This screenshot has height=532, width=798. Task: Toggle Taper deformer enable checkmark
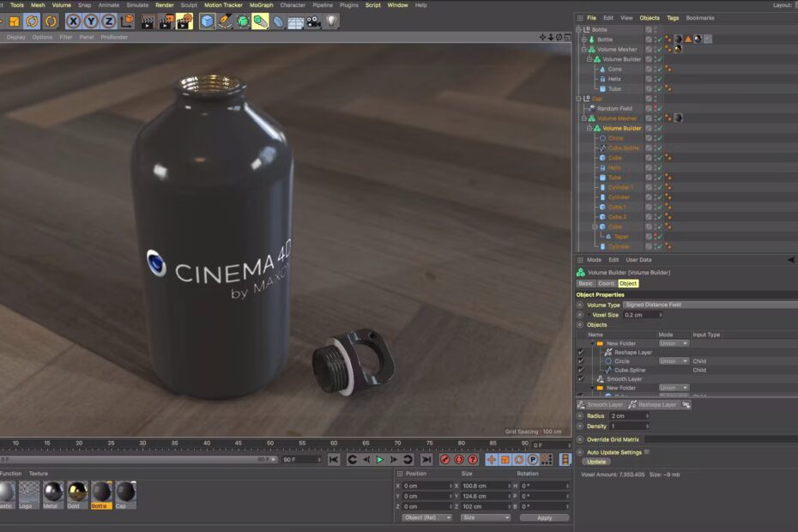(x=660, y=237)
